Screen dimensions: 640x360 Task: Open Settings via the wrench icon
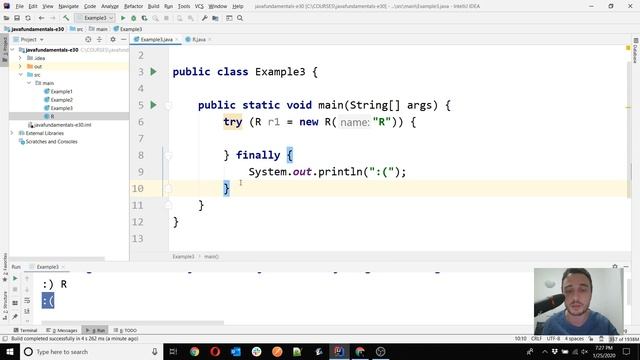pyautogui.click(x=204, y=18)
